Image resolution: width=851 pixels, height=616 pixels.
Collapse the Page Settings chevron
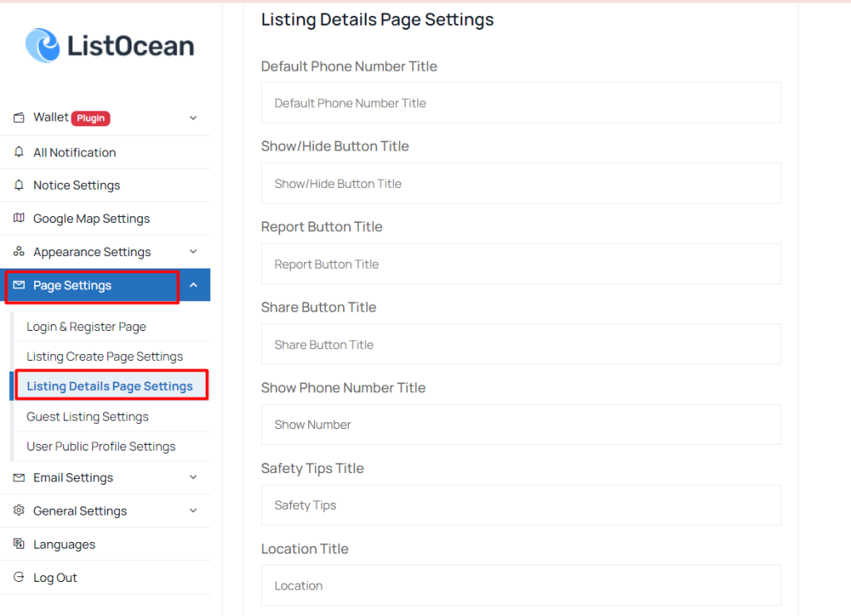click(x=193, y=285)
